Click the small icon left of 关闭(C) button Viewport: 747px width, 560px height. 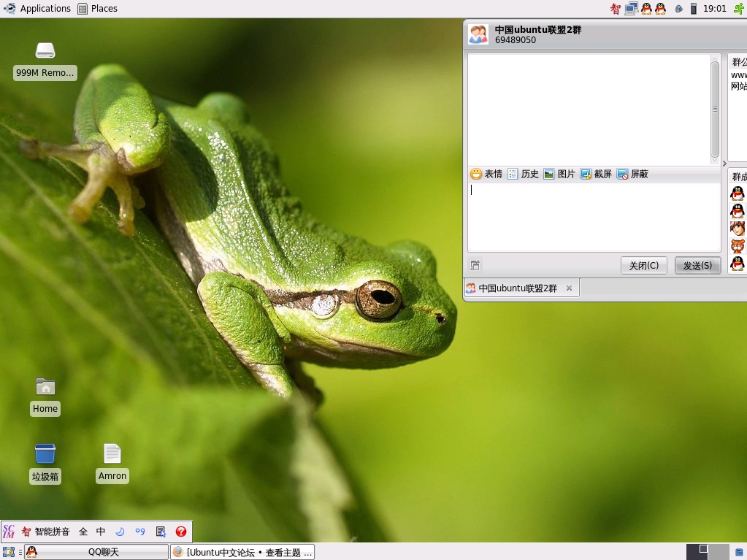pyautogui.click(x=475, y=265)
